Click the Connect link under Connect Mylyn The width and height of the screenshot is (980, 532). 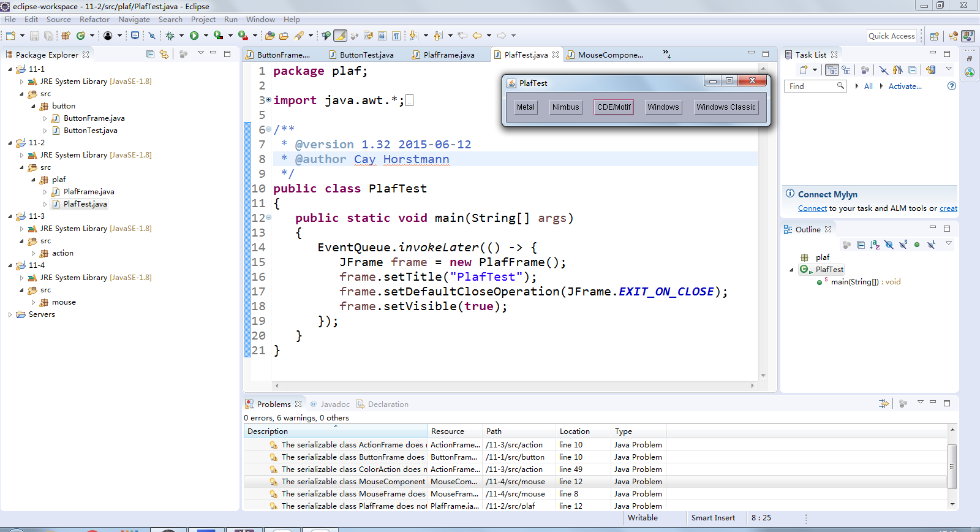(812, 208)
